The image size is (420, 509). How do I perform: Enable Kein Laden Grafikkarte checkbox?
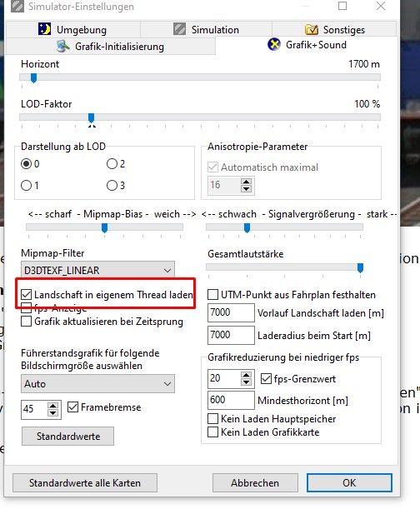point(212,432)
